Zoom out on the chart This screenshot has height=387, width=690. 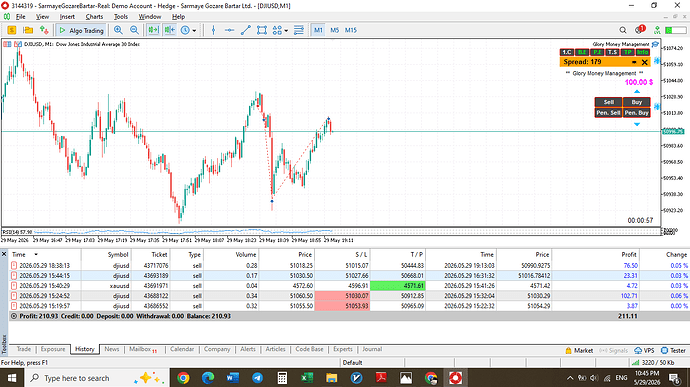click(x=134, y=30)
